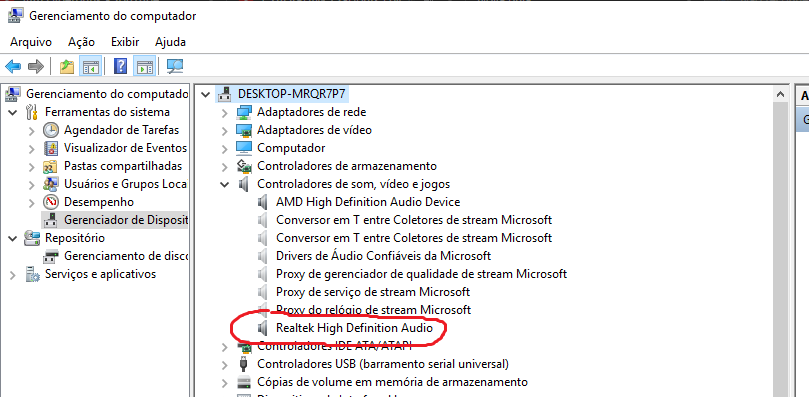Expand the Serviços e aplicativos node
Screen dimensions: 809x397
click(13, 274)
